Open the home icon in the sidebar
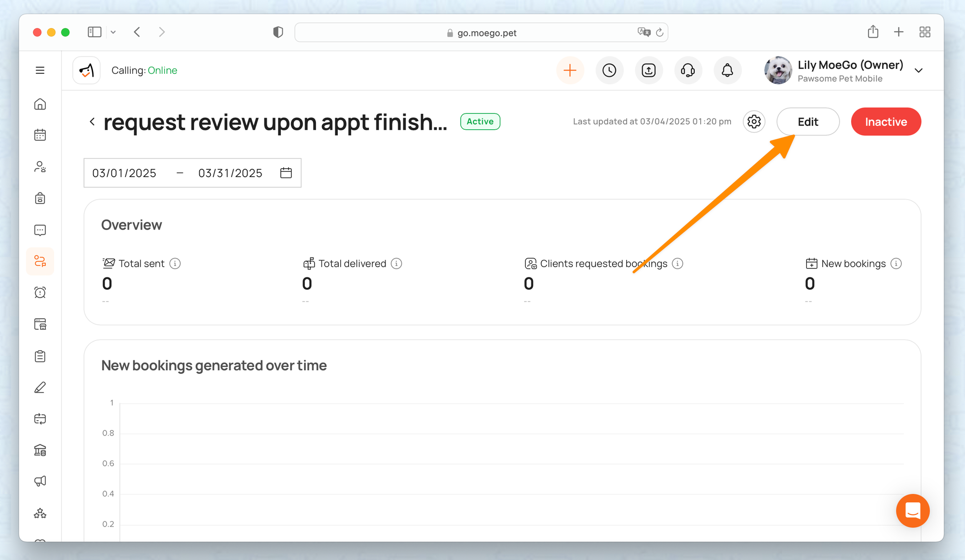Image resolution: width=965 pixels, height=560 pixels. (x=40, y=104)
